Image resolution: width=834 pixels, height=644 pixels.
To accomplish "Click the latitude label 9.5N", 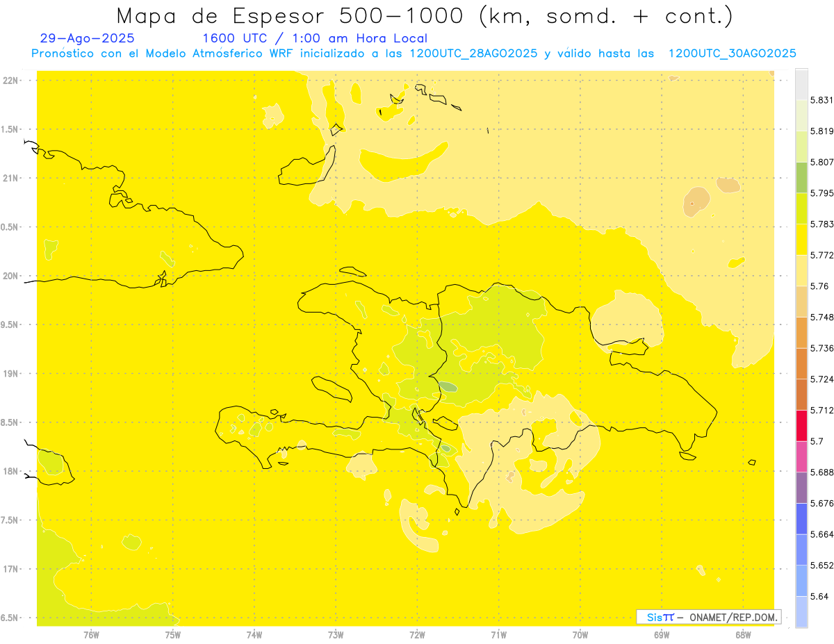I will coord(10,325).
